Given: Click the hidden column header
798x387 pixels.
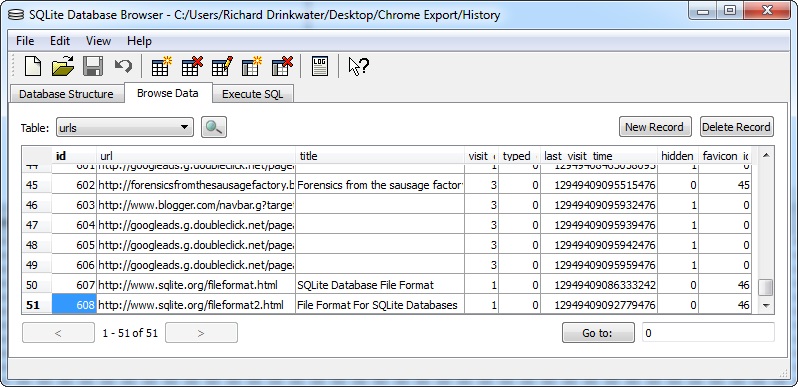Looking at the screenshot, I should (677, 156).
